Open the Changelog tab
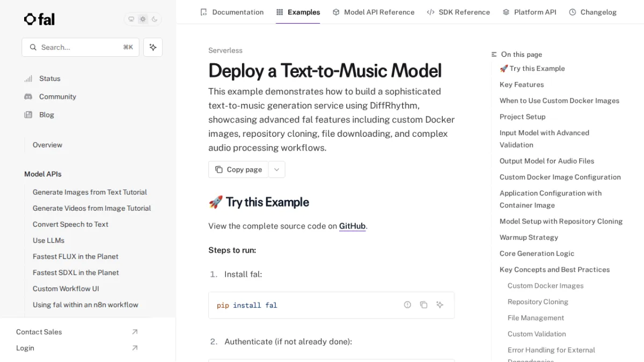Screen dimensions: 644x362 592,12
